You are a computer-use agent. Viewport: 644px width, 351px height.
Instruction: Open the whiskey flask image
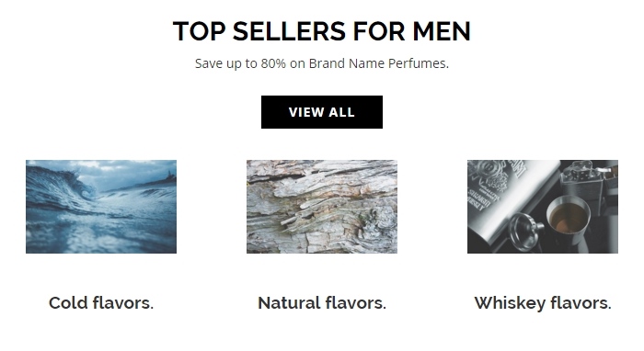(x=543, y=207)
